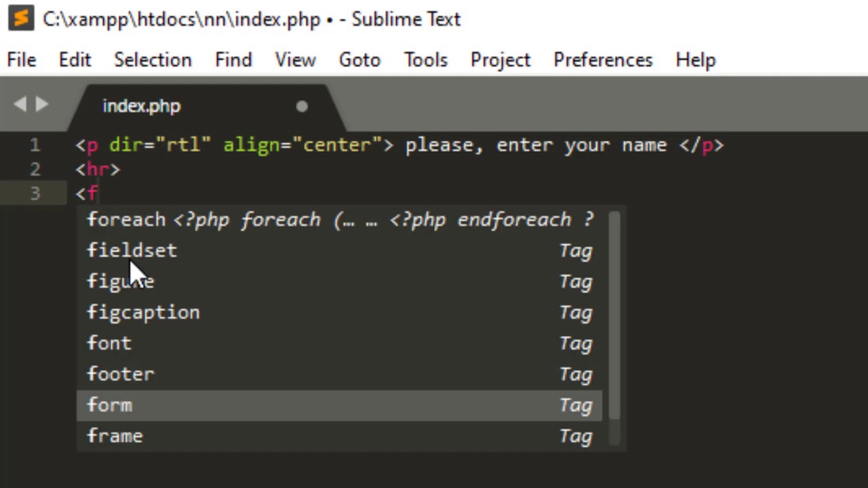
Task: Open the Tools menu
Action: pos(426,60)
